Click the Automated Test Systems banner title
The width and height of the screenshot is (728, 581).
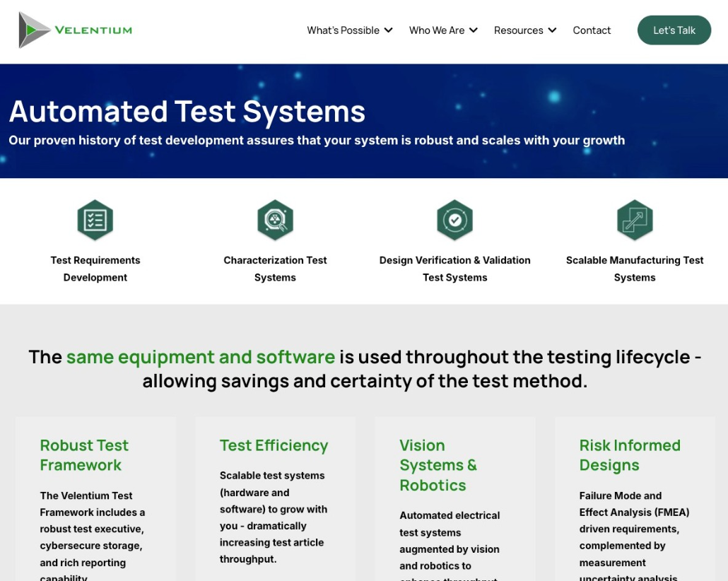tap(187, 112)
